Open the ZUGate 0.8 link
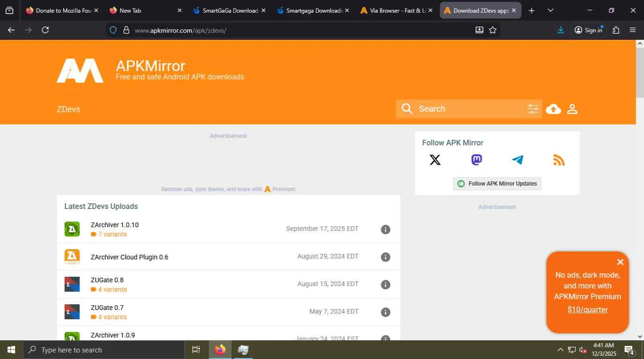The height and width of the screenshot is (359, 644). pyautogui.click(x=107, y=280)
